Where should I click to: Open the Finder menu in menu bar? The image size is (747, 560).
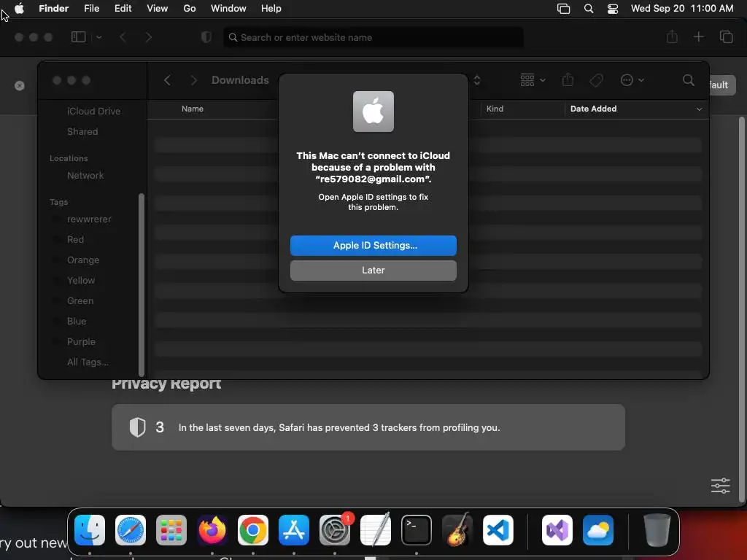[53, 8]
